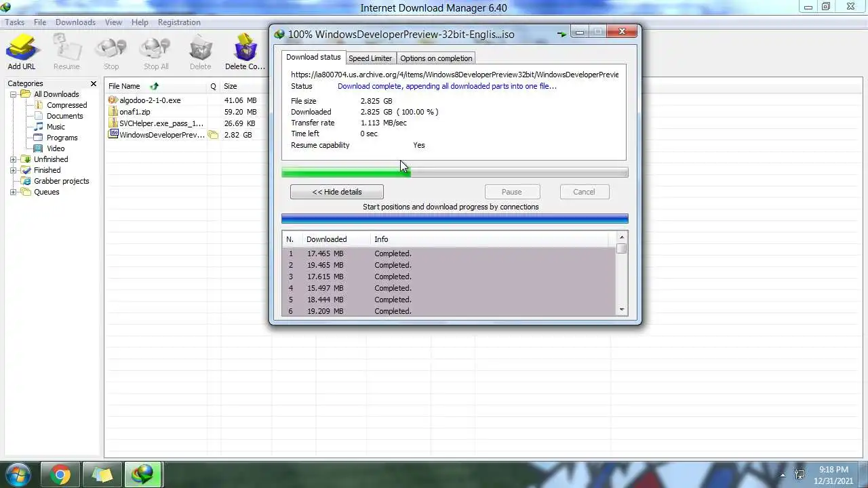Show hidden system tray icons
868x488 pixels.
pyautogui.click(x=783, y=475)
